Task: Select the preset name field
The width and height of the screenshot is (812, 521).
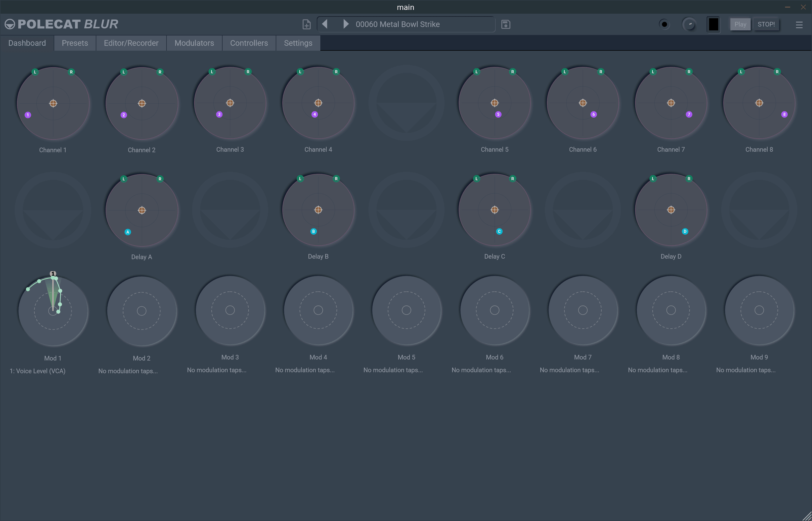Action: (x=406, y=24)
